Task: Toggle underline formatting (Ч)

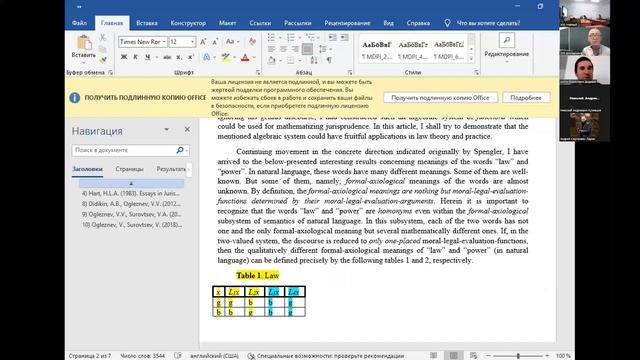Action: [147, 57]
